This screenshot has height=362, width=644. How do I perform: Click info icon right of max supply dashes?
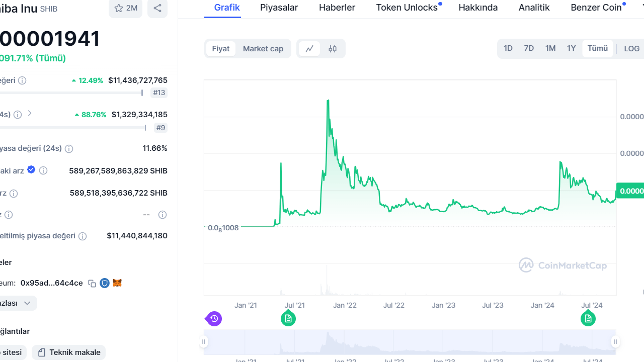coord(163,215)
